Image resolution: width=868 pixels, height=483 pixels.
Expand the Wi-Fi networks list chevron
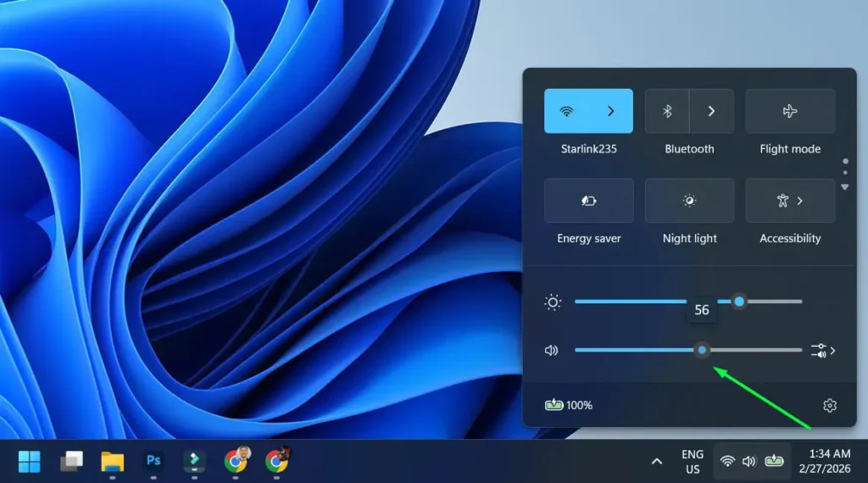610,111
